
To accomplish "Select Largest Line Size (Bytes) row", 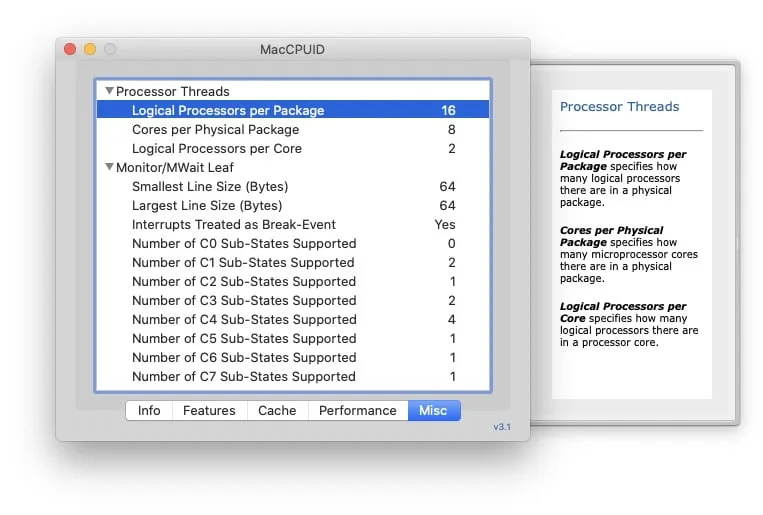I will pyautogui.click(x=293, y=205).
